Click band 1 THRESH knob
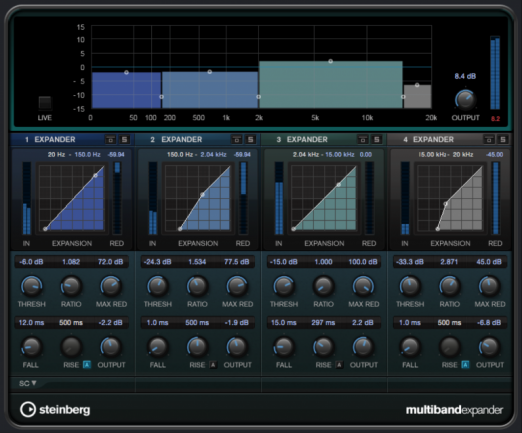 (x=31, y=286)
